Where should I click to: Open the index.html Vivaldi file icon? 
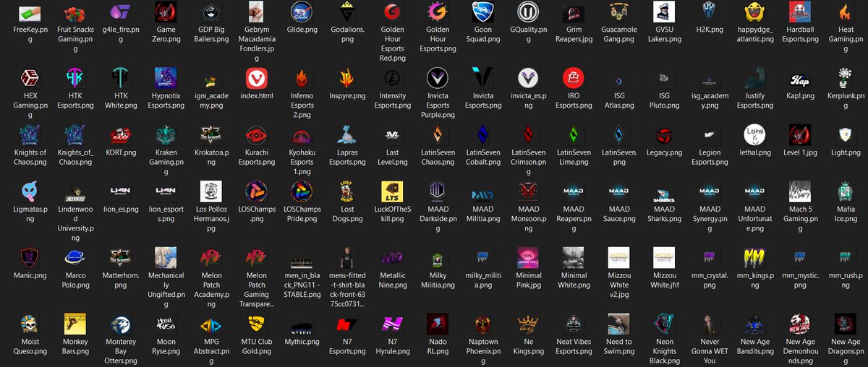coord(256,78)
